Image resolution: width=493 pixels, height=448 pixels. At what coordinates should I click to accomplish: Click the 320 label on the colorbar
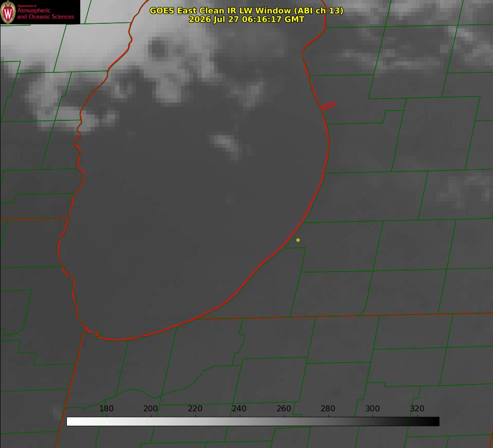tap(417, 408)
